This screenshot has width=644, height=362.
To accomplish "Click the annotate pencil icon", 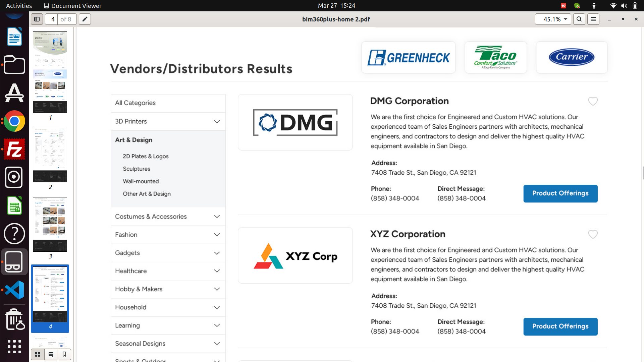I will pos(85,19).
